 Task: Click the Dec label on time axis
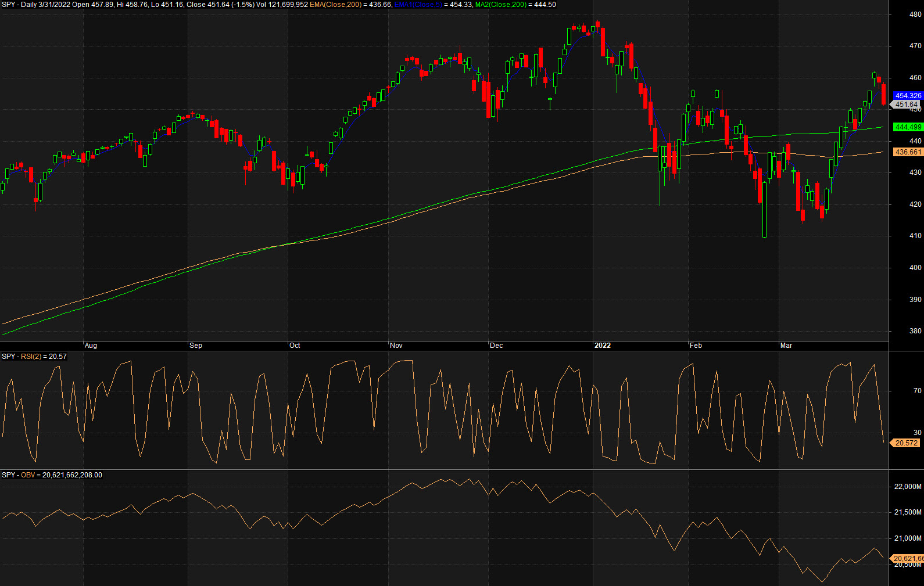coord(496,346)
